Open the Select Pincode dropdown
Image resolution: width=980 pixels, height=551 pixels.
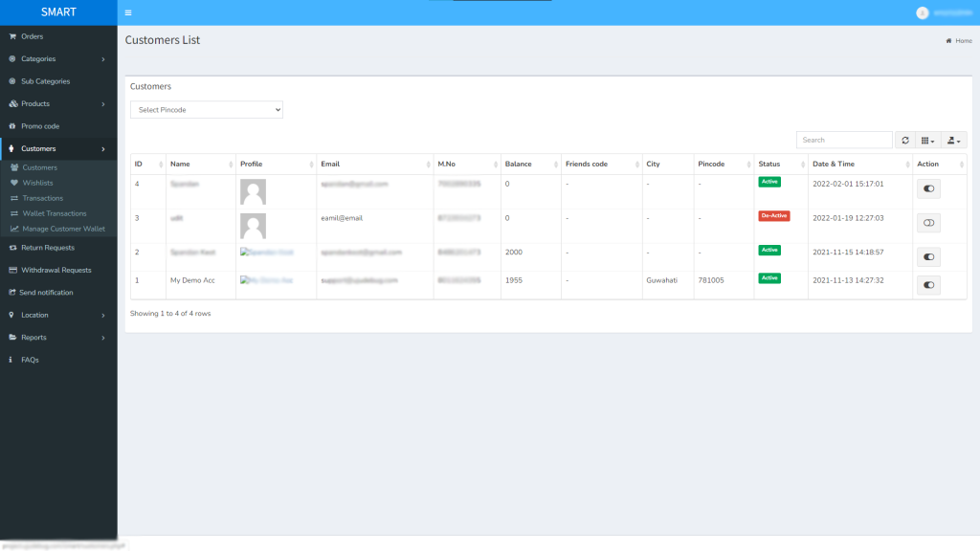[206, 109]
